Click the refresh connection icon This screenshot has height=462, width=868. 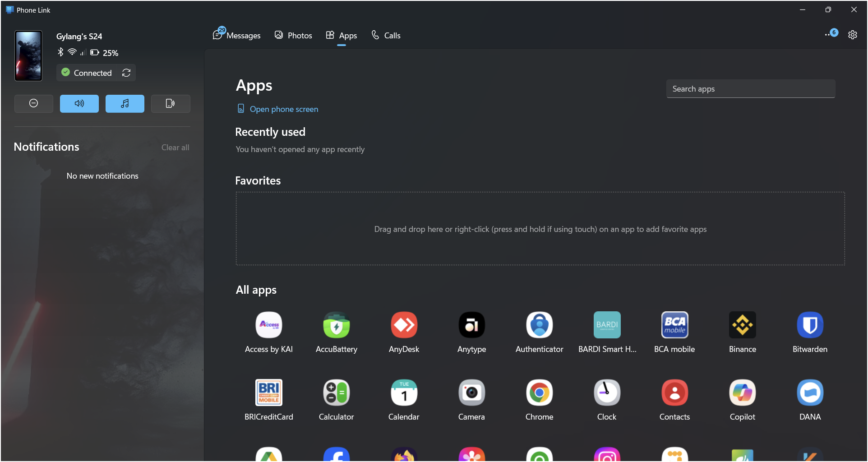pos(126,73)
